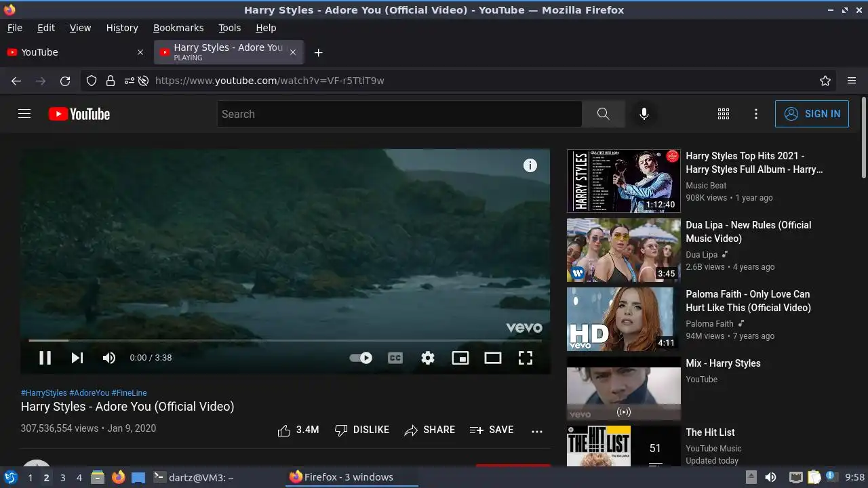Switch to the first YouTube tab

pos(76,52)
